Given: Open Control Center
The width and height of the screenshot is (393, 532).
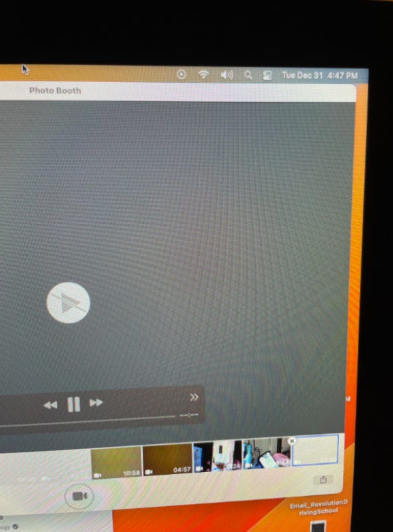Looking at the screenshot, I should 267,75.
